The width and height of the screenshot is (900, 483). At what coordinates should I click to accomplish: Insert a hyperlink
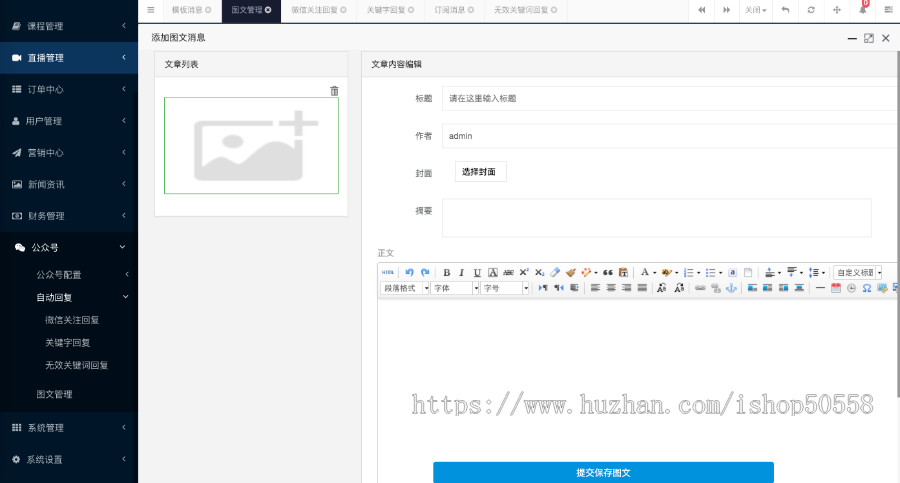(x=700, y=288)
